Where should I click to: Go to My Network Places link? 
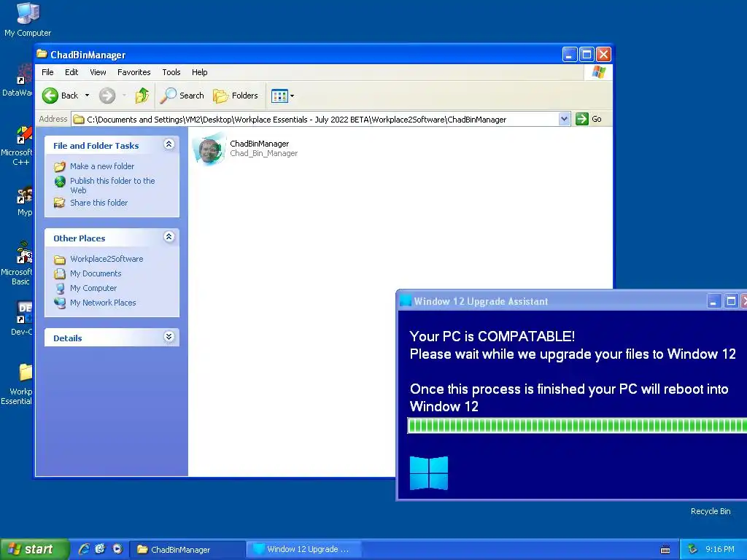103,303
